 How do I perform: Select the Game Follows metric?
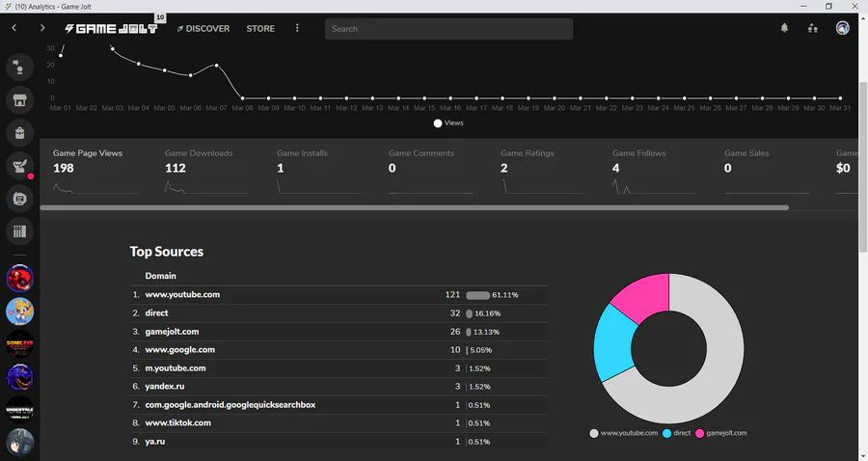click(654, 173)
